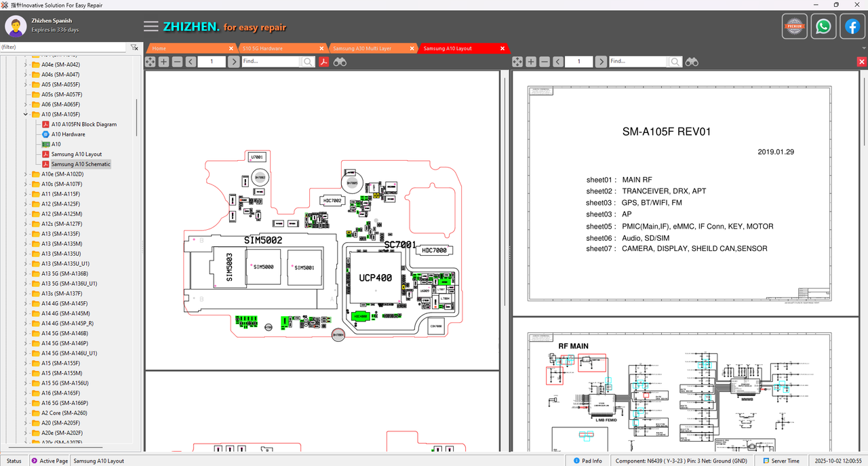
Task: Click the Status label in the status bar
Action: click(x=14, y=461)
